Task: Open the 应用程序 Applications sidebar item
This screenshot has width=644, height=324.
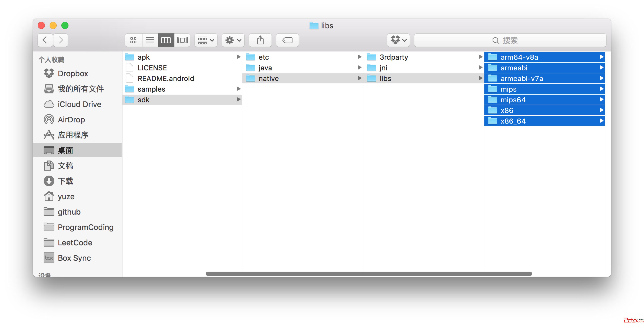Action: pyautogui.click(x=73, y=135)
